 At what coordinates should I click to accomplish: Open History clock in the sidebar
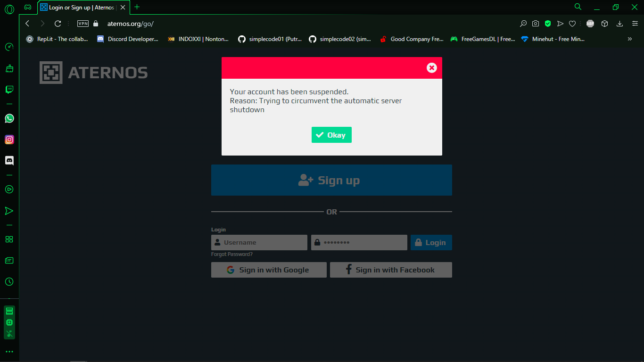click(9, 282)
